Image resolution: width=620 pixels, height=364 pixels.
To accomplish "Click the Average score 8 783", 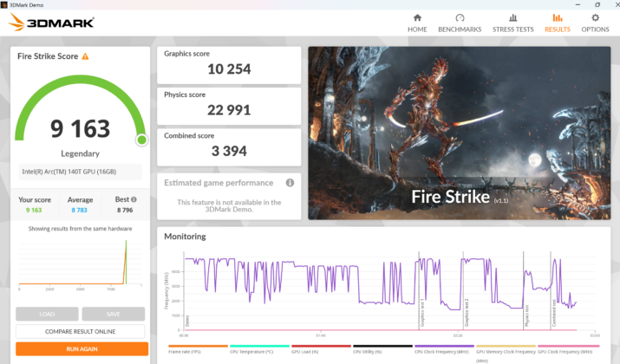I will [79, 210].
